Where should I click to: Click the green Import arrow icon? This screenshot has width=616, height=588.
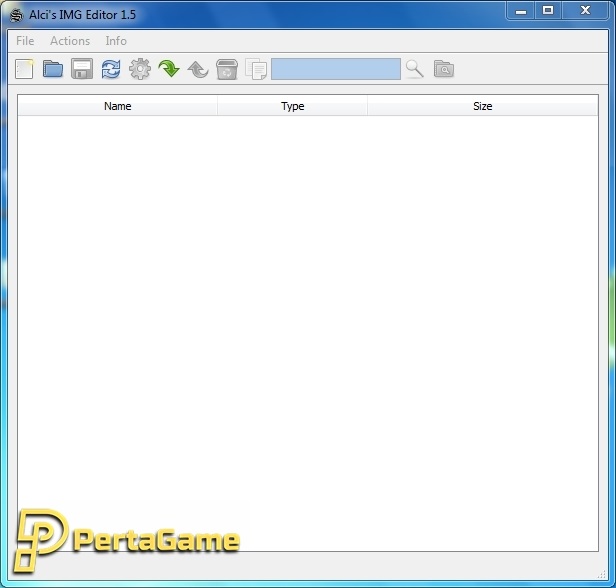tap(169, 69)
